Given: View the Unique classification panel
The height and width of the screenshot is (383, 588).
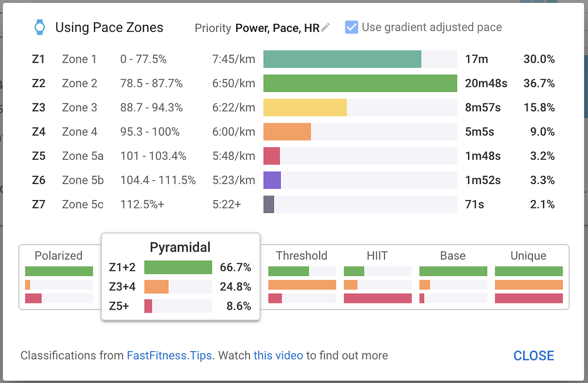Looking at the screenshot, I should click(528, 278).
